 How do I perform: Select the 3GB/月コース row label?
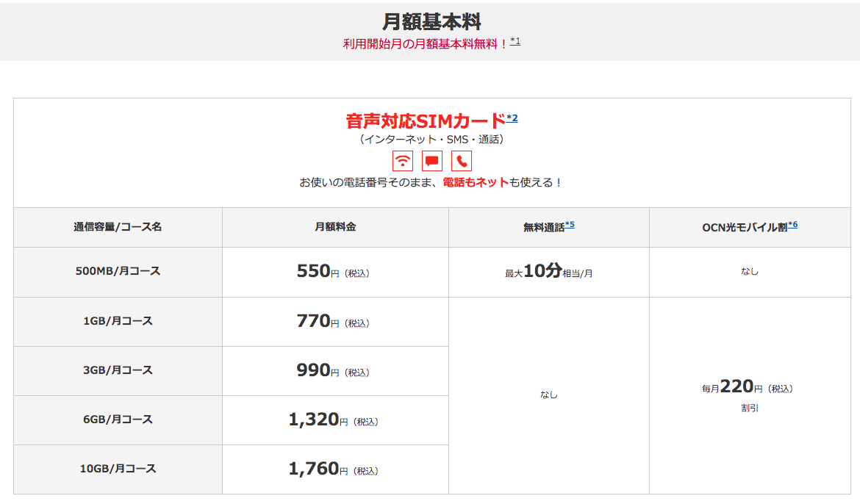[x=118, y=370]
